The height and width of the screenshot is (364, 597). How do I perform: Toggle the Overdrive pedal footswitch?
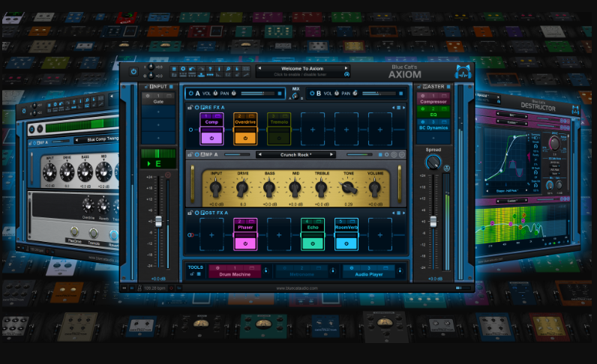click(245, 138)
